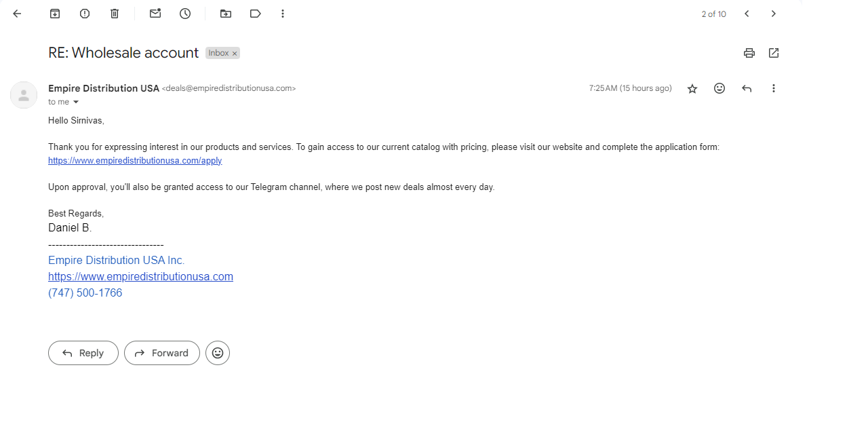The height and width of the screenshot is (433, 868).
Task: Go back to inbox with the back arrow
Action: pos(17,14)
